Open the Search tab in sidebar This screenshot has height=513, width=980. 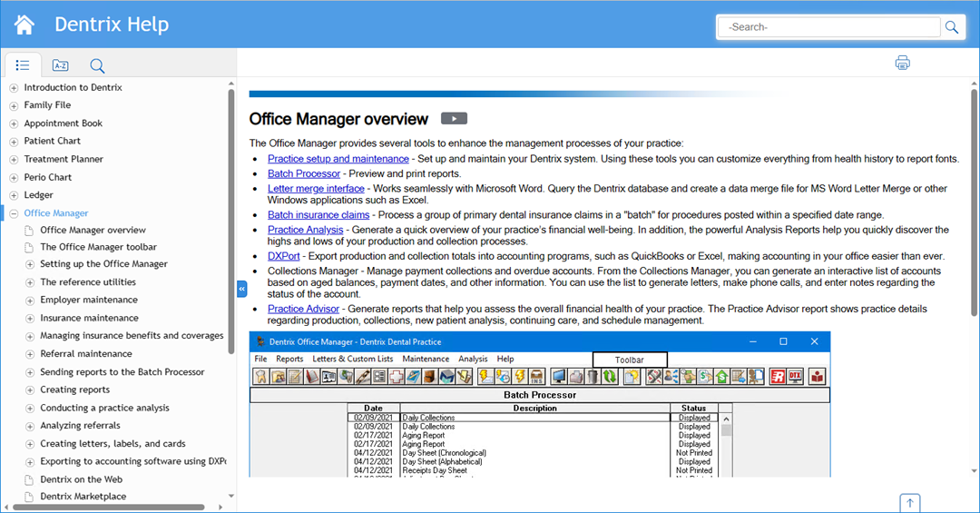point(97,65)
